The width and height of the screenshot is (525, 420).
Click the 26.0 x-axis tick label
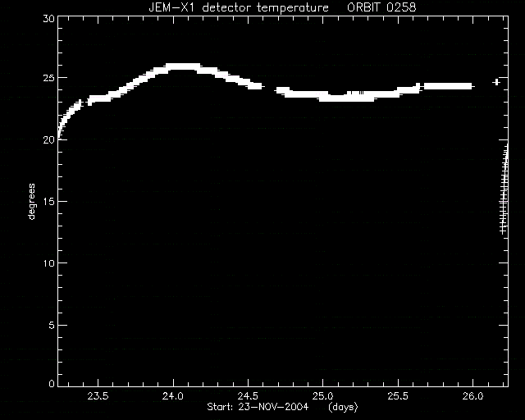coord(472,396)
